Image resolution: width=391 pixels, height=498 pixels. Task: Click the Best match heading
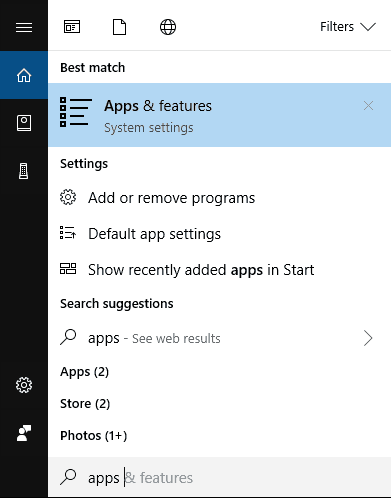tap(92, 68)
